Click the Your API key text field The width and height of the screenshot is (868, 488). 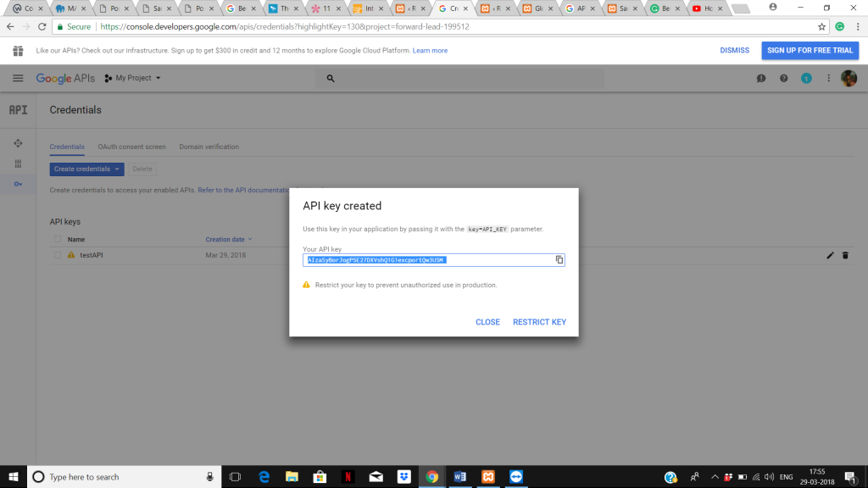(428, 259)
